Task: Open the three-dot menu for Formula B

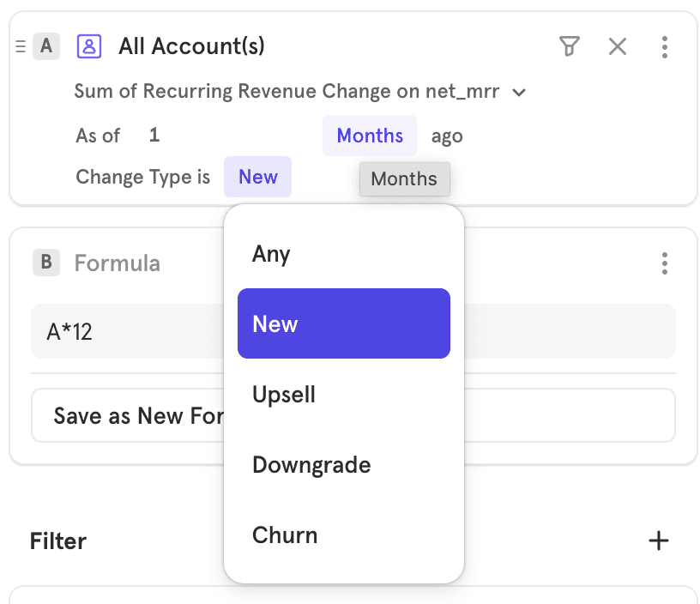Action: [665, 263]
